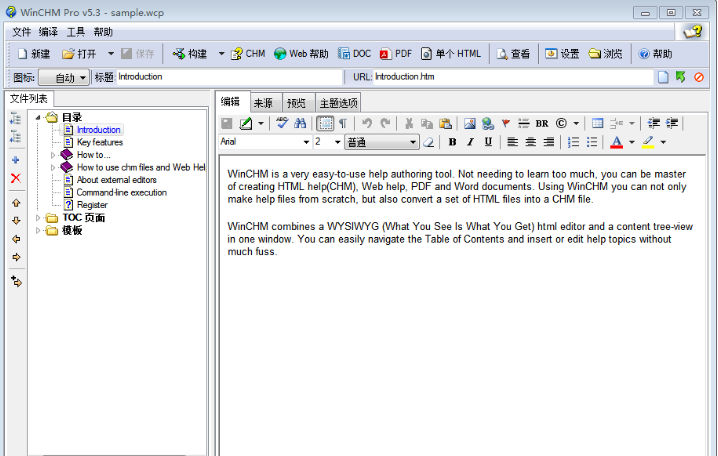718x456 pixels.
Task: Select Command-line execution item
Action: pos(122,193)
